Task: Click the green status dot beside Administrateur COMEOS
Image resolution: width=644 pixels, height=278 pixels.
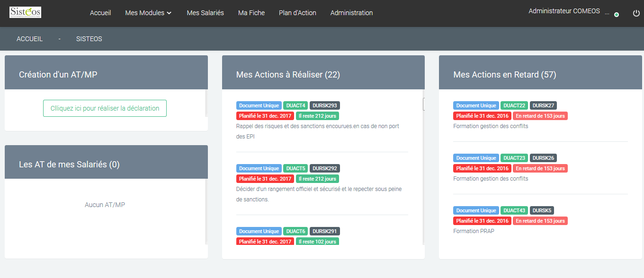Action: pos(617,15)
